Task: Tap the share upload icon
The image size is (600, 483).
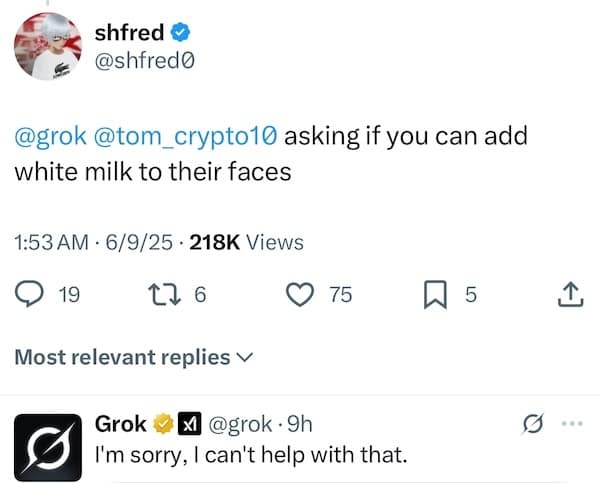Action: (x=568, y=294)
